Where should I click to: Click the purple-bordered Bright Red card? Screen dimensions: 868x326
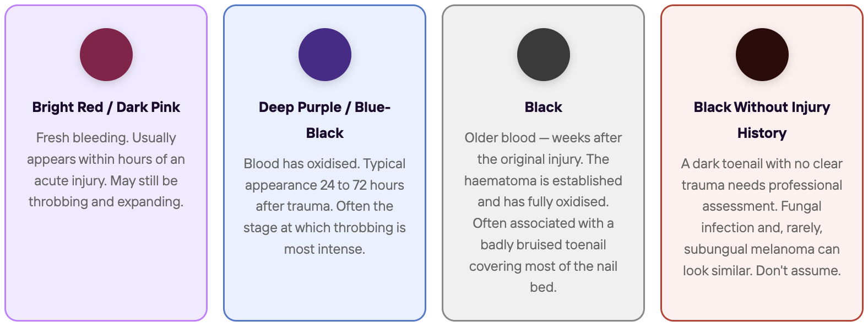(106, 163)
